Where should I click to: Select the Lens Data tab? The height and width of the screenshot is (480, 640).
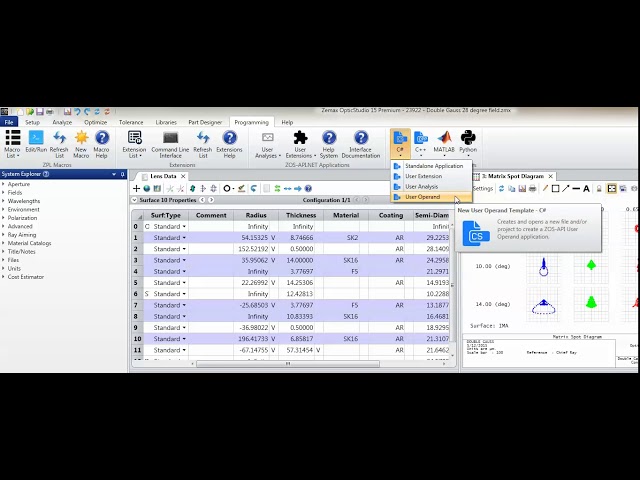(x=163, y=176)
